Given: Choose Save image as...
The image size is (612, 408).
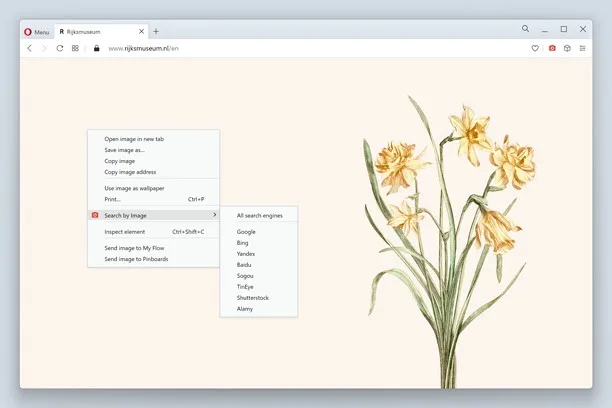Looking at the screenshot, I should pos(153,150).
